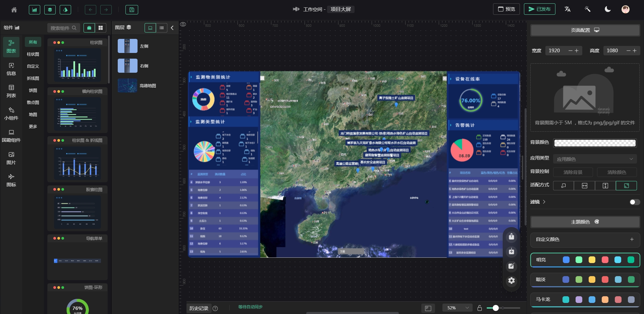644x314 pixels.
Task: Click the 已发布 publish button
Action: coord(539,9)
